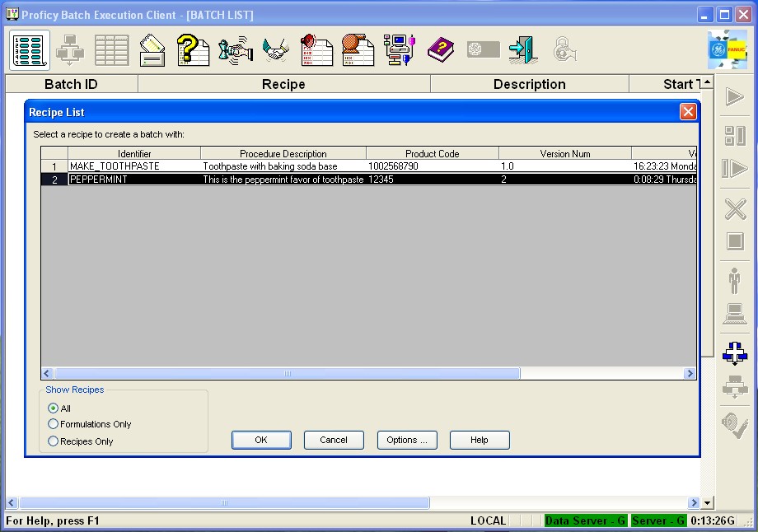Click the greyed-out rectangular toolbar icon
The width and height of the screenshot is (758, 532).
(x=483, y=49)
